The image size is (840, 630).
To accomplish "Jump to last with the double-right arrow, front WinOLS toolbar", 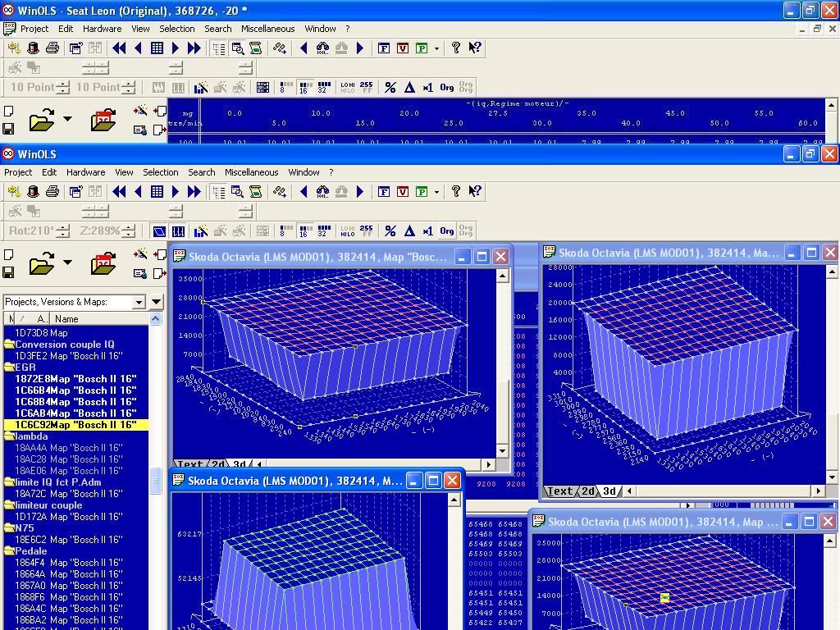I will [x=194, y=191].
